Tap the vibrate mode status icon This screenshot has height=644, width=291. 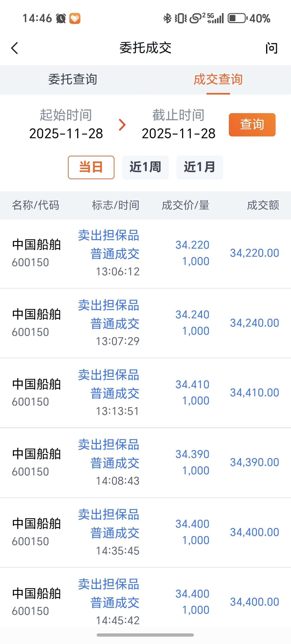pyautogui.click(x=181, y=18)
